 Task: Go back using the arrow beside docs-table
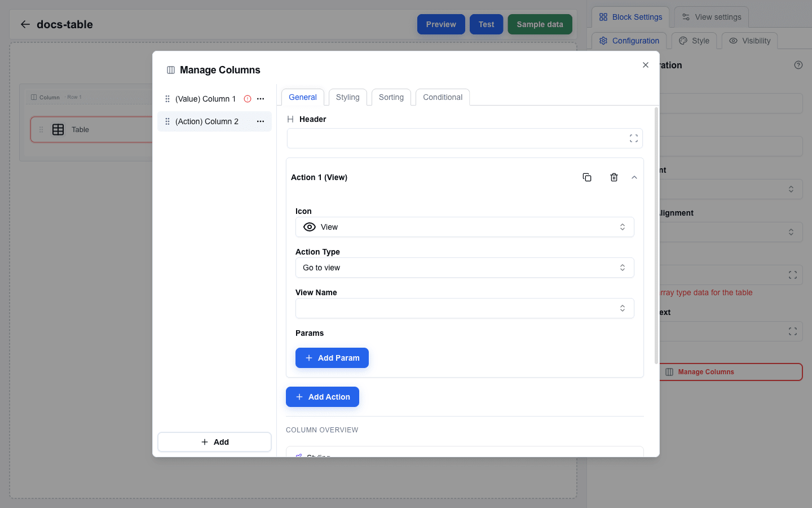coord(25,24)
